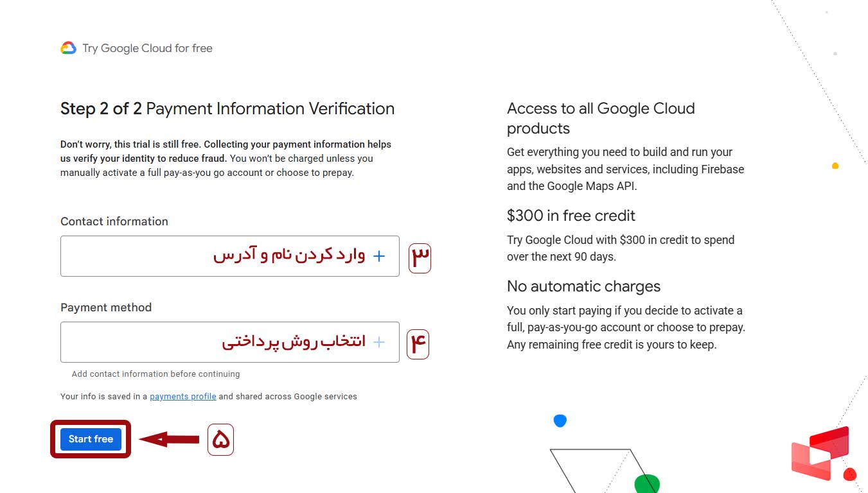Click "Add contact information before continuing" hint text
Screen dimensions: 868x493
[x=155, y=374]
